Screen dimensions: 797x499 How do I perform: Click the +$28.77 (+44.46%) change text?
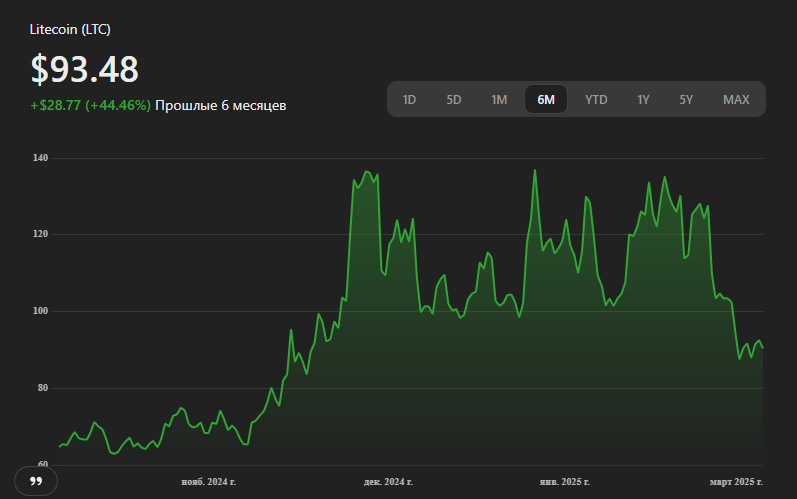click(90, 105)
